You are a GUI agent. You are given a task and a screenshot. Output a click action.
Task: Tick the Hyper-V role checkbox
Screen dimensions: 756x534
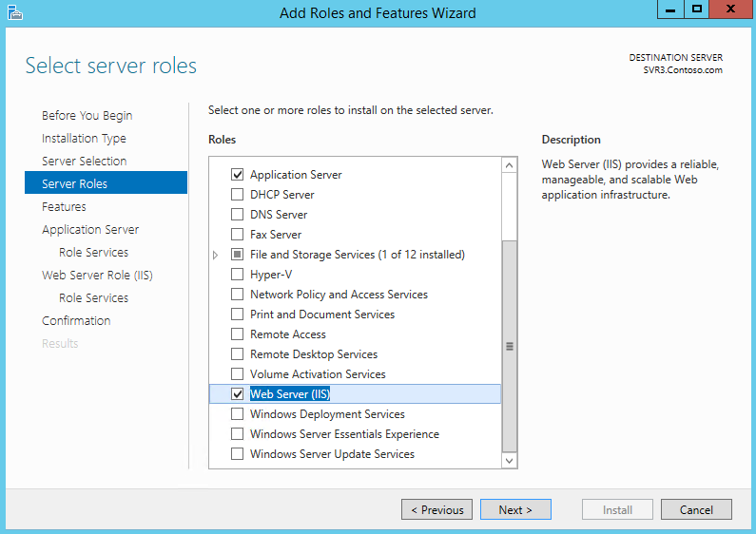click(x=237, y=275)
